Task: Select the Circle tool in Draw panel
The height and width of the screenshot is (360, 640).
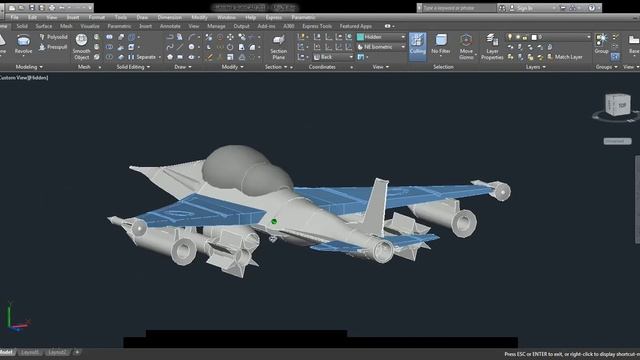Action: pyautogui.click(x=191, y=47)
